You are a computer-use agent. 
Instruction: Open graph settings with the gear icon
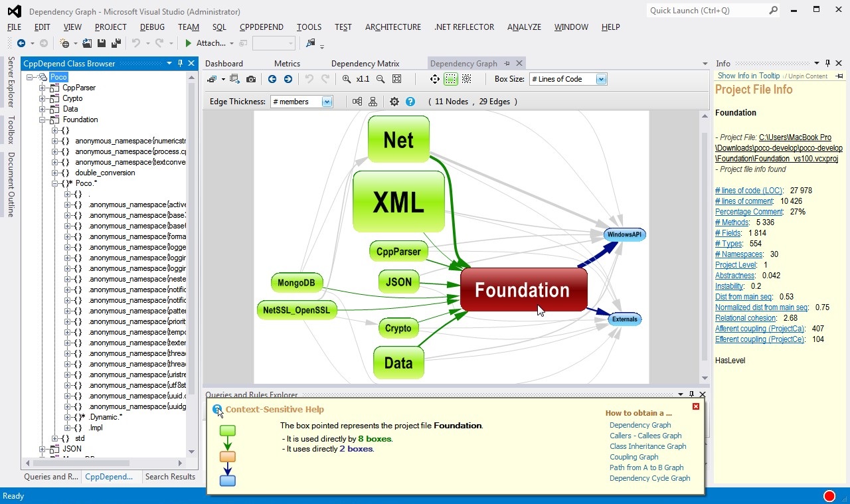pos(394,102)
